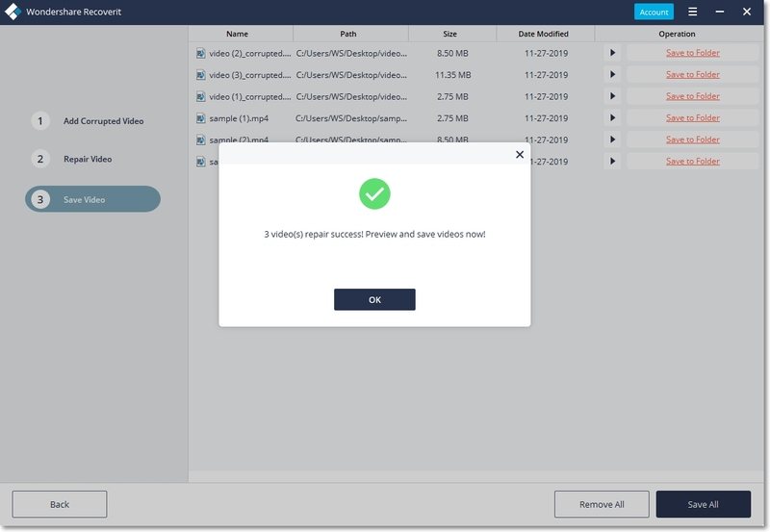Click the Save All button
Image resolution: width=770 pixels, height=532 pixels.
point(703,504)
